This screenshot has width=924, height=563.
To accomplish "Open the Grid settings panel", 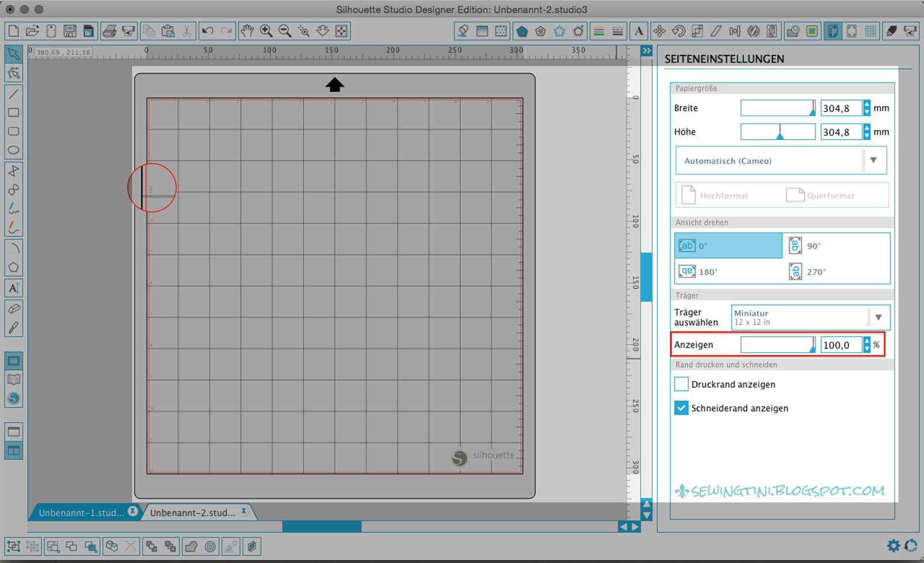I will 871,31.
